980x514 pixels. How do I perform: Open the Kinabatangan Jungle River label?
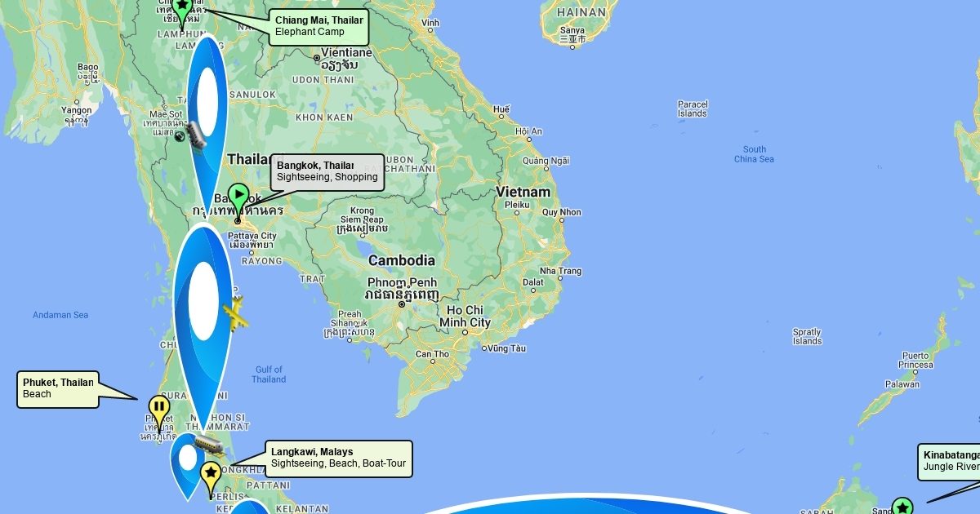pyautogui.click(x=949, y=462)
